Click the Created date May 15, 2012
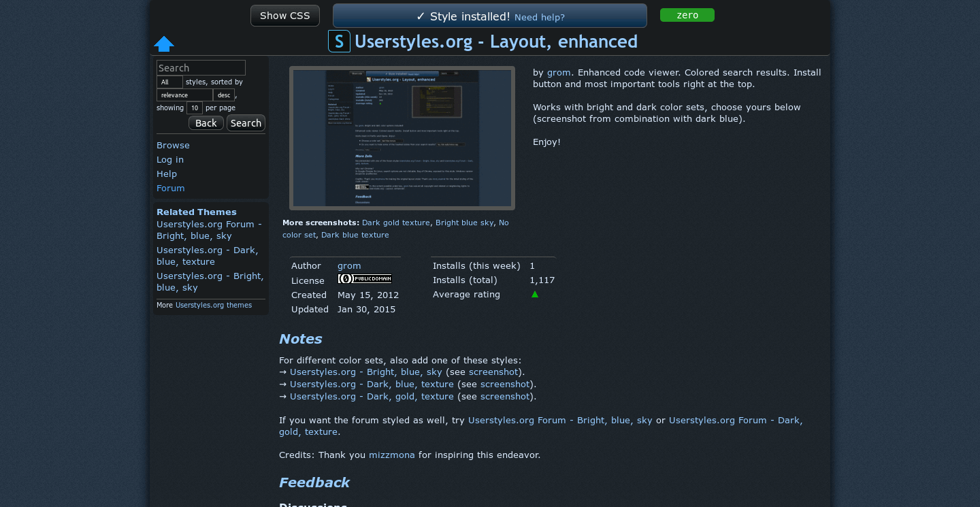This screenshot has height=507, width=980. coord(368,295)
